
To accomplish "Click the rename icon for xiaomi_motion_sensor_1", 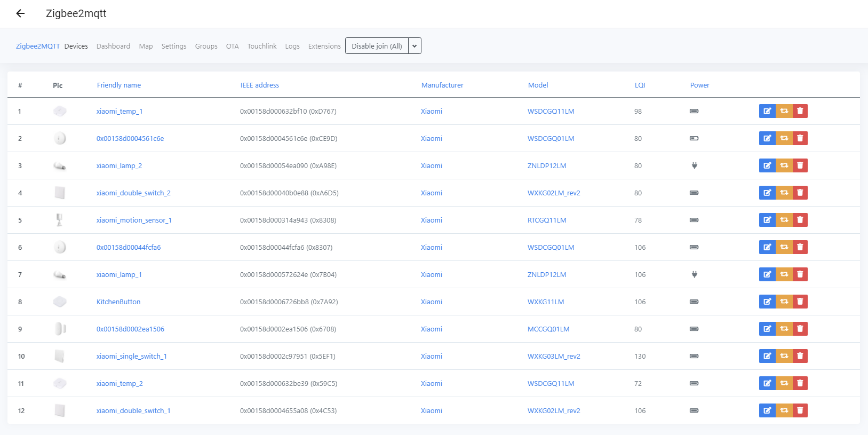I will coord(767,220).
